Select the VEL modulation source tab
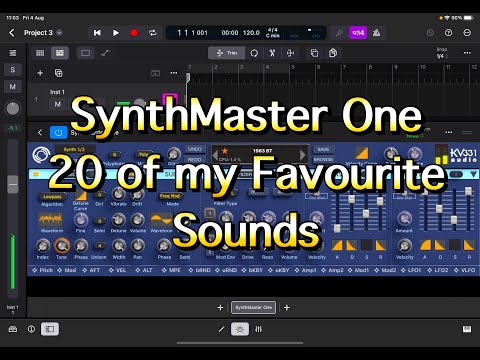Viewport: 480px width, 360px height. tap(117, 270)
